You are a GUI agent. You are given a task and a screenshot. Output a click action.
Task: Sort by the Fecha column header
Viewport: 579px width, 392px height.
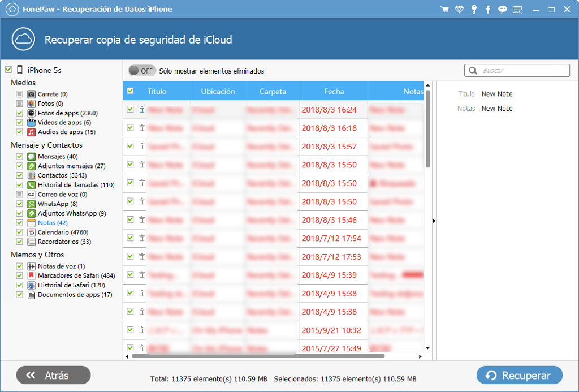[x=334, y=91]
